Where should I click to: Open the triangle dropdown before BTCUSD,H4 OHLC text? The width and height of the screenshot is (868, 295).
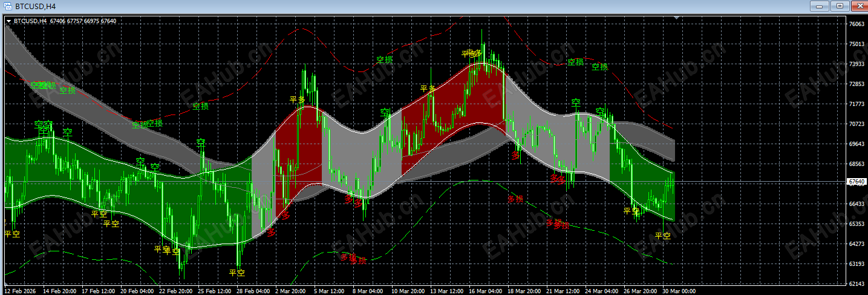[8, 21]
